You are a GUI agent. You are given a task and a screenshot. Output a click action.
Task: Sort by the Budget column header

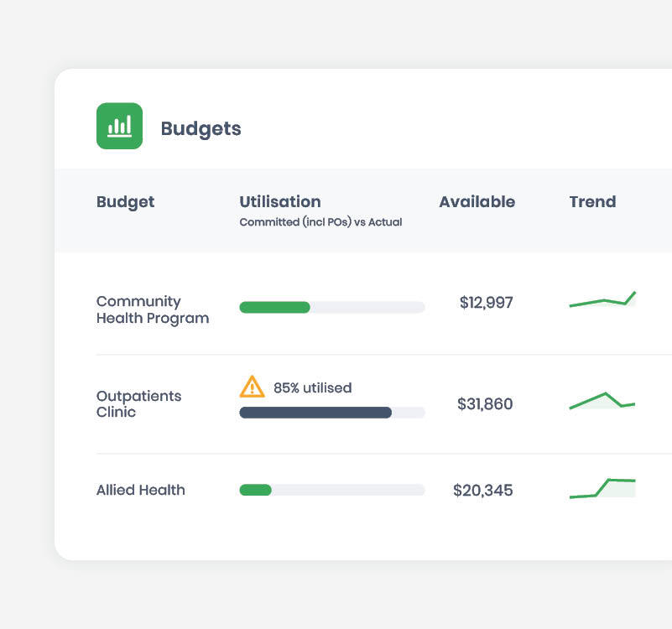click(125, 201)
